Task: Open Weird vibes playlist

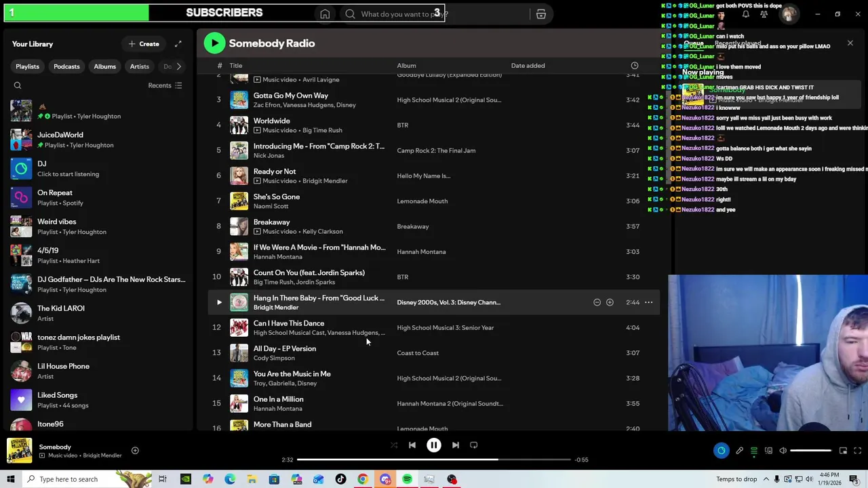Action: (x=98, y=226)
